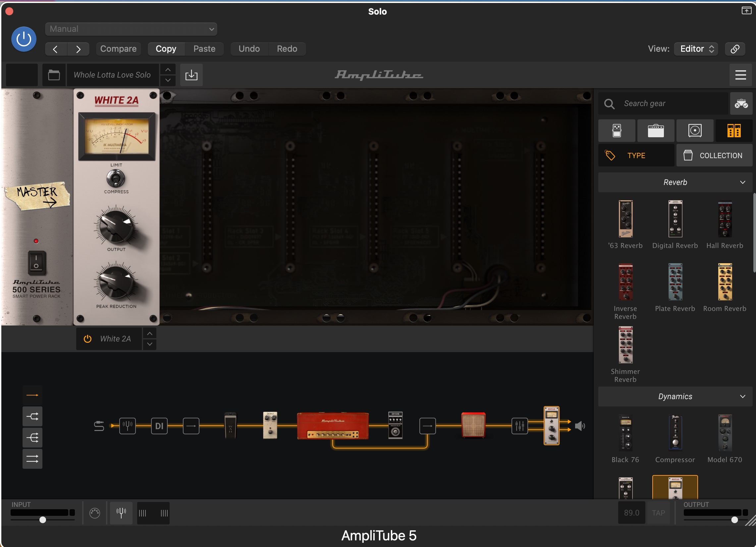Image resolution: width=756 pixels, height=547 pixels.
Task: Select the Cabinet speaker gear tab
Action: tap(695, 130)
